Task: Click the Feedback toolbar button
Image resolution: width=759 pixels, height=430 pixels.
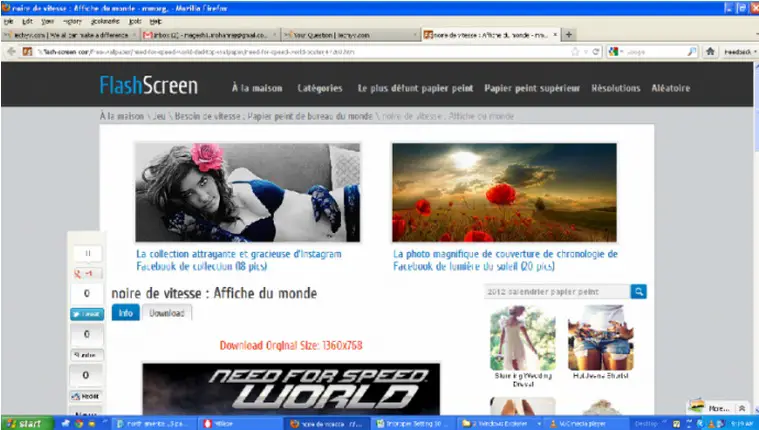Action: point(738,52)
